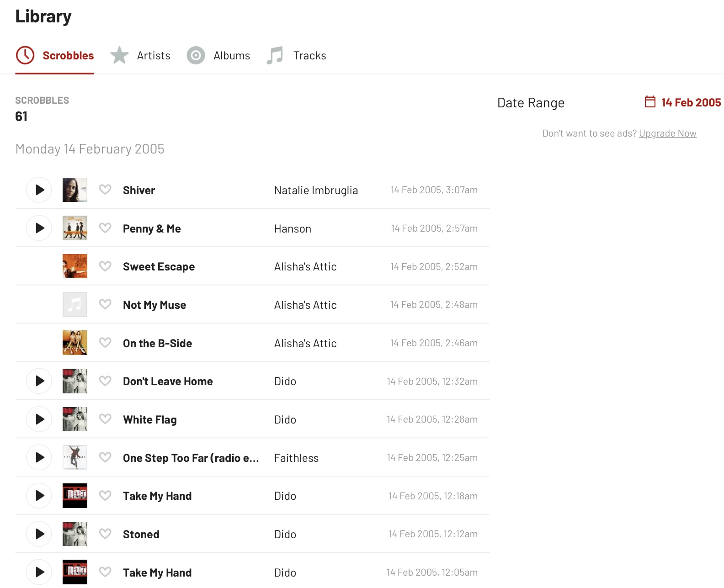The height and width of the screenshot is (588, 724).
Task: Play the track Stoned
Action: (39, 534)
